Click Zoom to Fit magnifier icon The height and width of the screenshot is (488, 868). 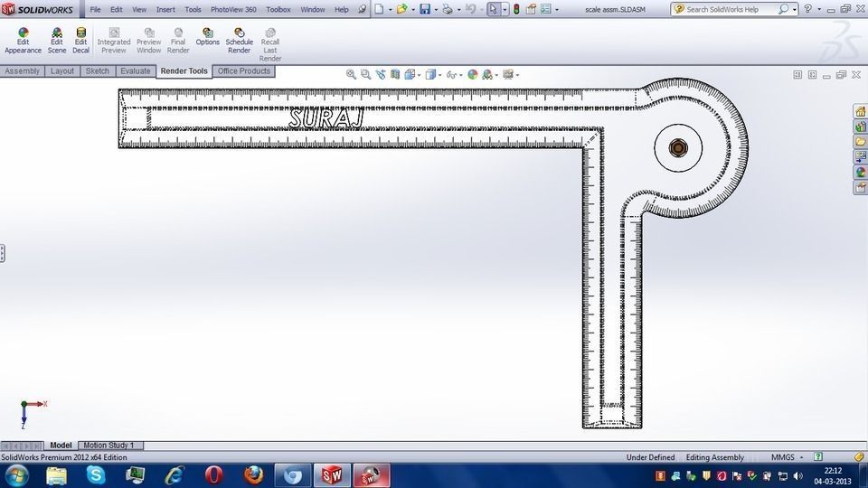[351, 74]
